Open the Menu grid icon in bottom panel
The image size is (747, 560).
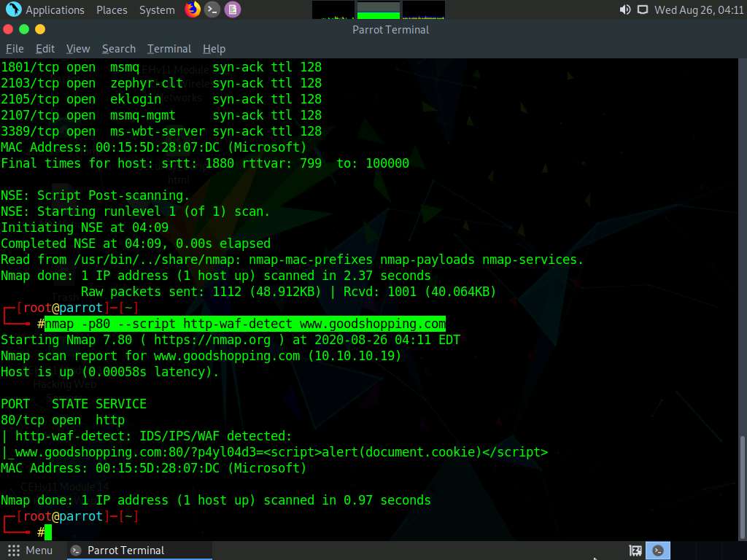[14, 551]
